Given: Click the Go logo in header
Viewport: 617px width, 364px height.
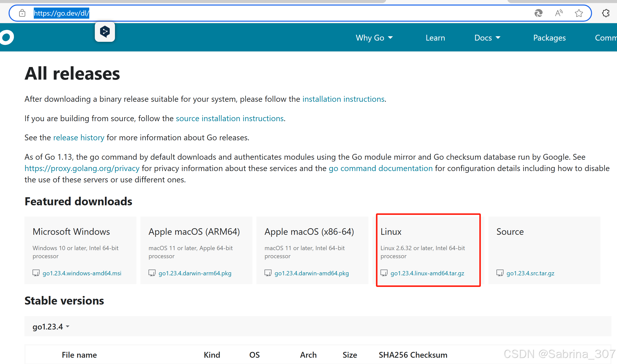Looking at the screenshot, I should (7, 37).
